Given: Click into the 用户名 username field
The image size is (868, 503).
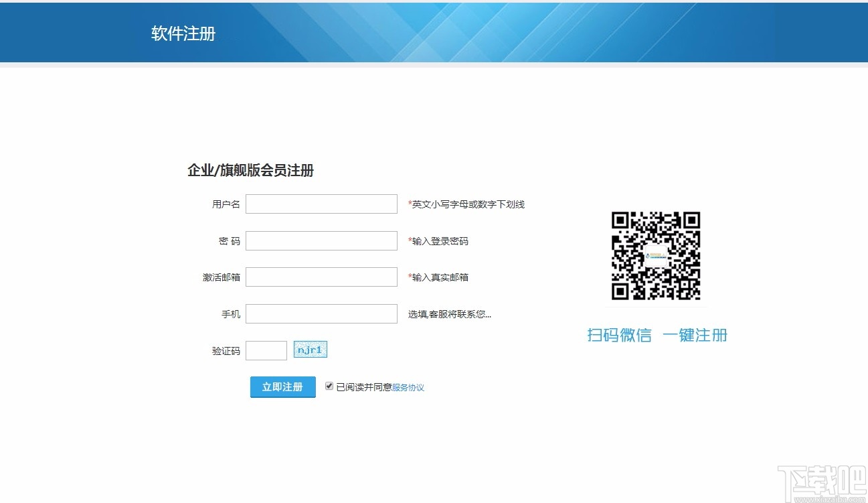Looking at the screenshot, I should point(321,204).
